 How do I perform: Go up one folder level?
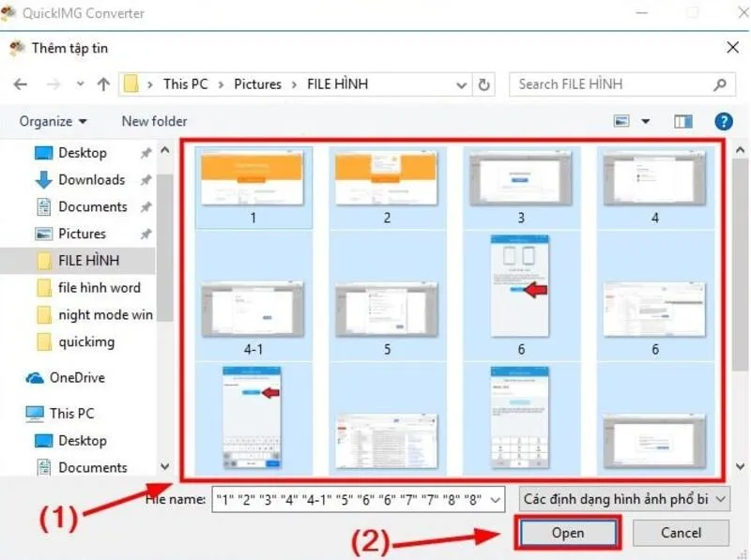pyautogui.click(x=103, y=84)
